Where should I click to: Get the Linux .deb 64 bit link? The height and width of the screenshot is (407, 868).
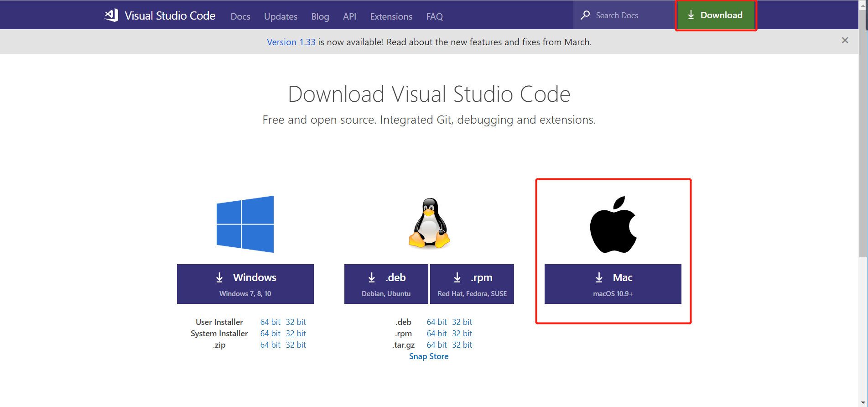(437, 322)
